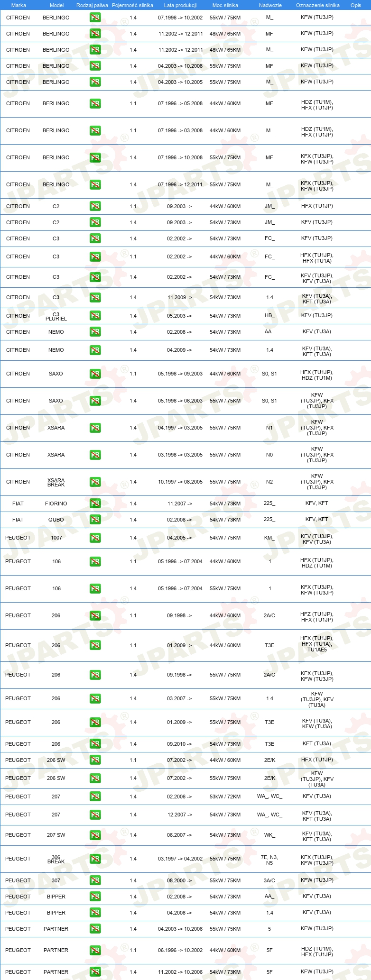Screen dimensions: 371x980
Task: Click petrol icon in Citroen C3 11.2009 row
Action: [95, 298]
